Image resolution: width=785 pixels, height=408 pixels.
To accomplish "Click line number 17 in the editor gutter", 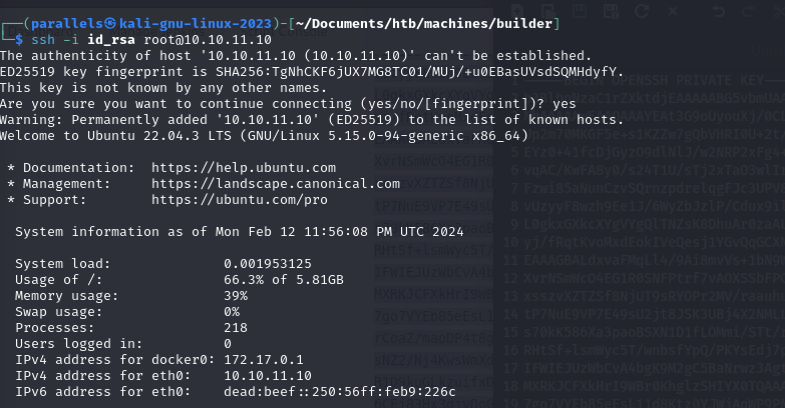I will point(511,368).
